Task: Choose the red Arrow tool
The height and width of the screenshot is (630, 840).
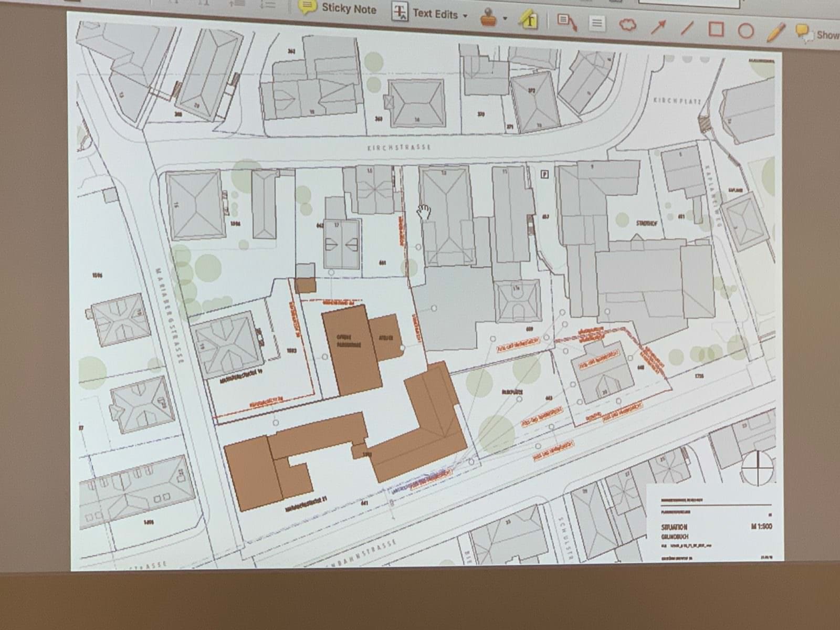Action: (658, 27)
